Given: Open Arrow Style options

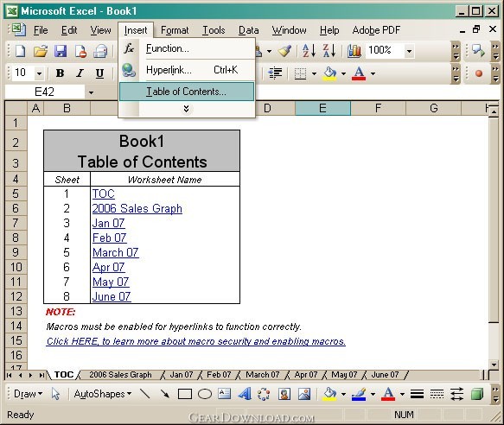Looking at the screenshot, I should coord(456,394).
